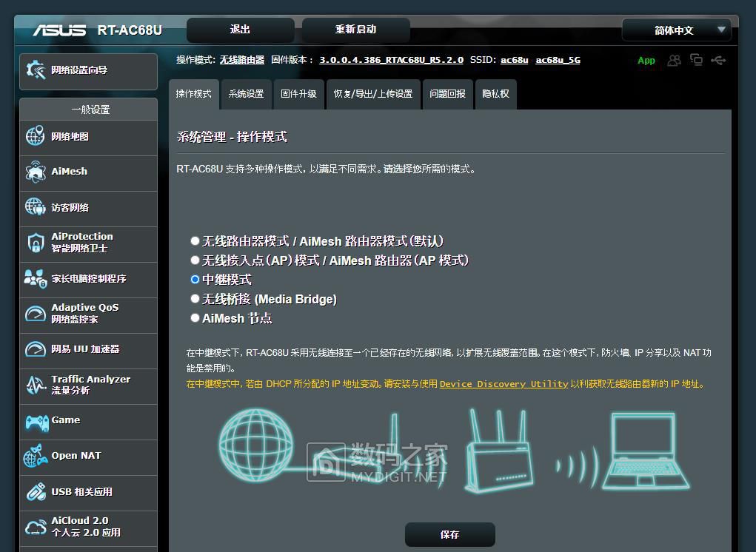The image size is (756, 552).
Task: Click the 一般设置 section header
Action: (x=90, y=110)
